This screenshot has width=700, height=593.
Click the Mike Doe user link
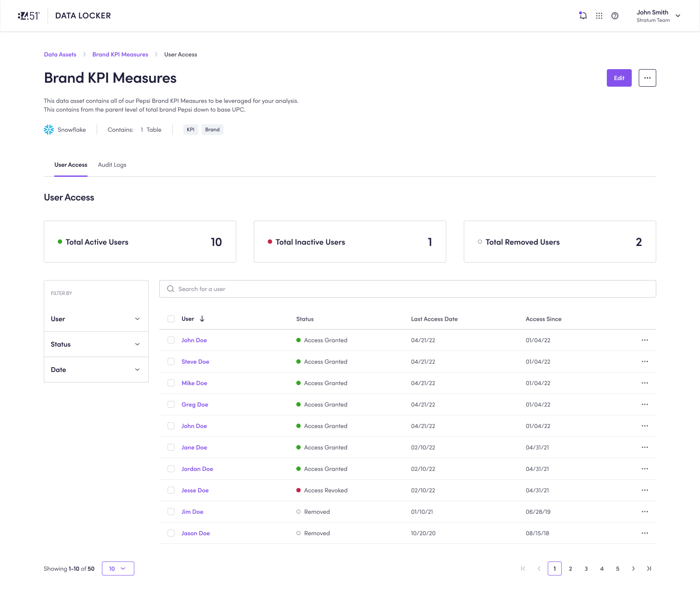click(x=194, y=383)
